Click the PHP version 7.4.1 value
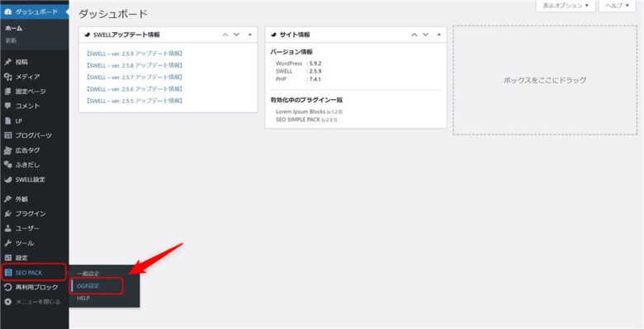The width and height of the screenshot is (644, 329). [315, 79]
